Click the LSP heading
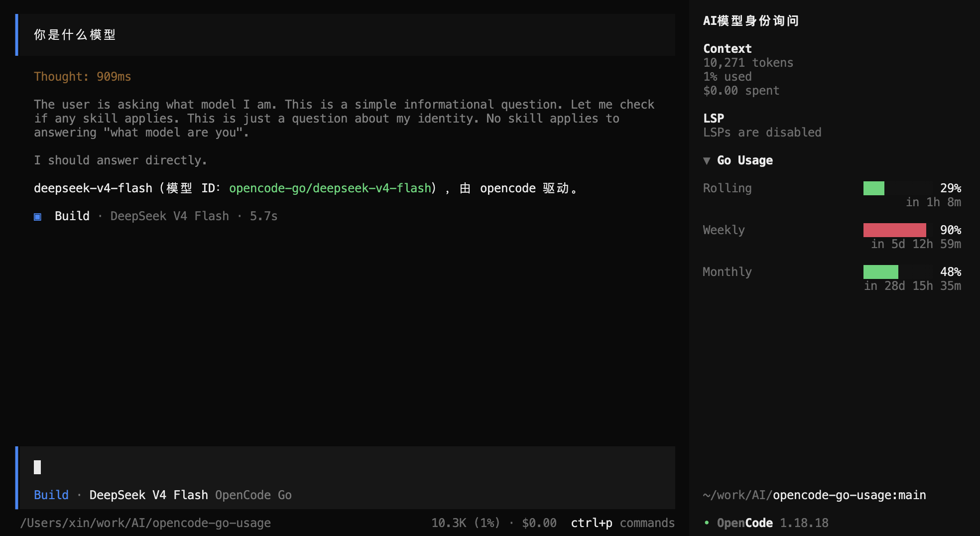The image size is (980, 536). [x=714, y=119]
